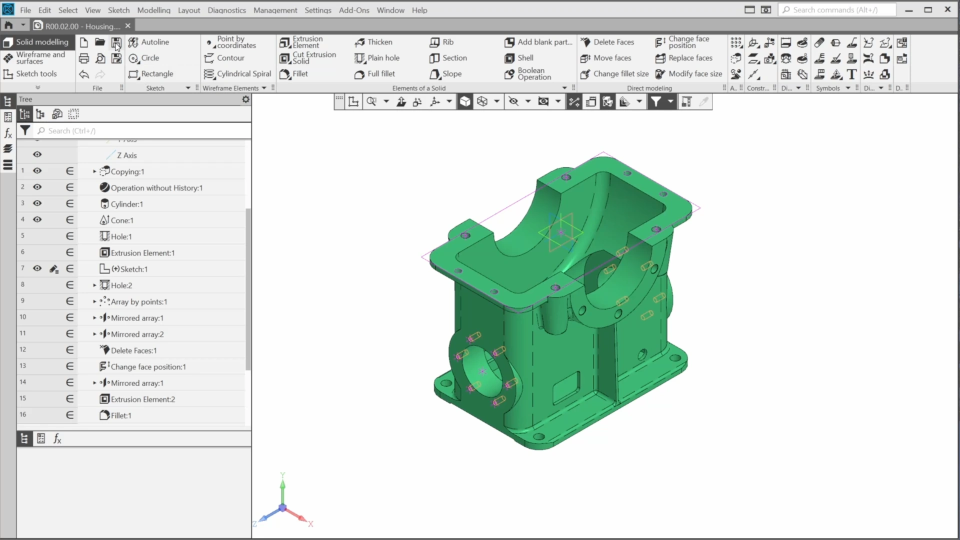Open the Diagnostics menu

click(225, 10)
